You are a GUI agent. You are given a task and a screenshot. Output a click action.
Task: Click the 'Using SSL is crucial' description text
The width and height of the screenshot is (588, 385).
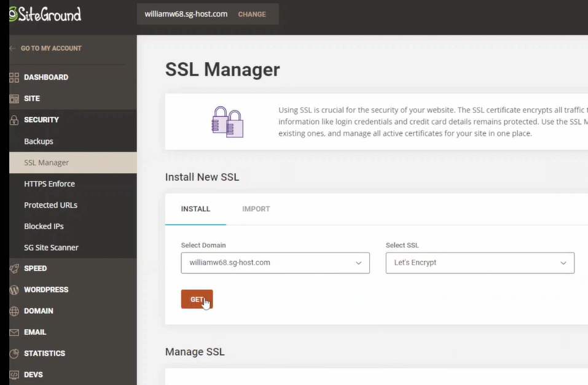click(x=433, y=122)
